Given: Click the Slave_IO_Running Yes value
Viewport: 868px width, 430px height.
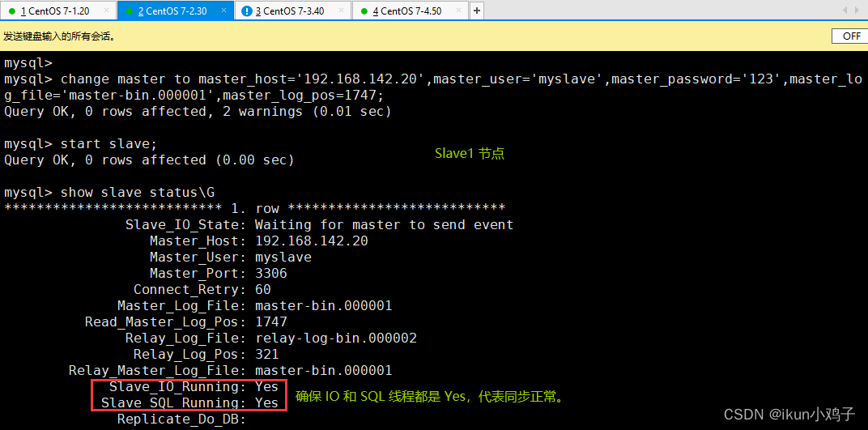Looking at the screenshot, I should click(x=267, y=387).
